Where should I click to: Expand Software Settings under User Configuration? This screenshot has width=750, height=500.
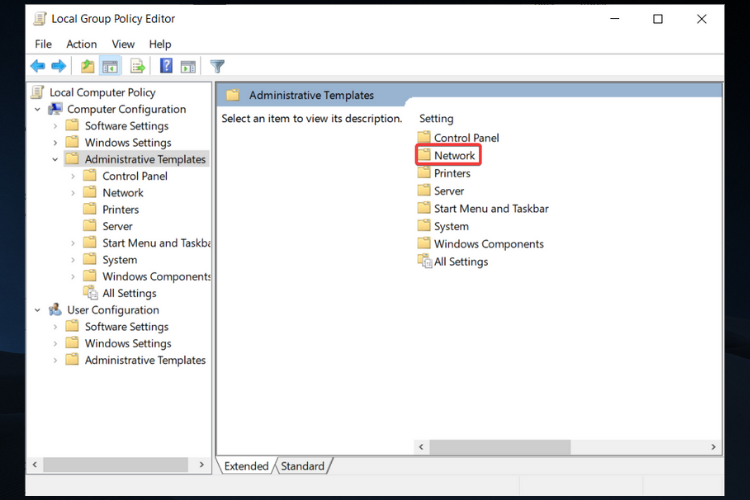click(55, 327)
